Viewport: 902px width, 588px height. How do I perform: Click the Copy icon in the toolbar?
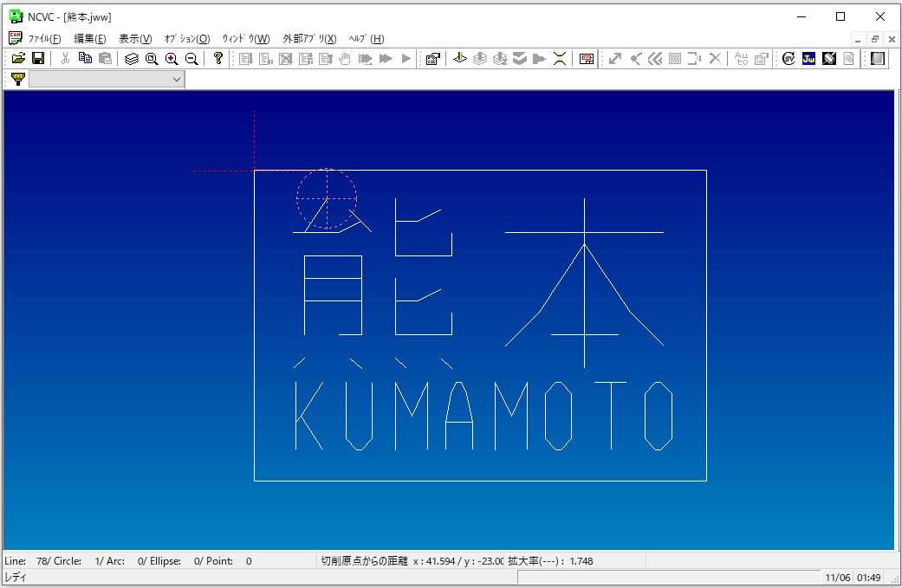coord(85,59)
